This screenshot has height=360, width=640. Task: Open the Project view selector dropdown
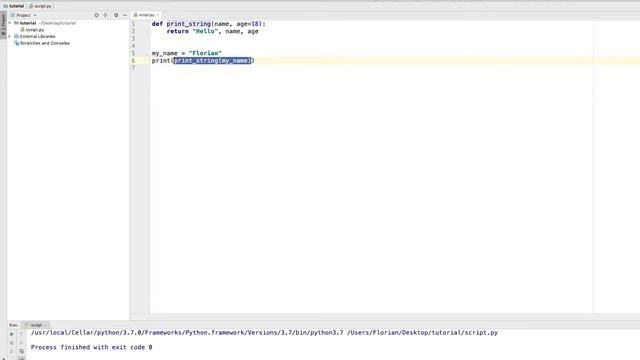click(x=24, y=15)
